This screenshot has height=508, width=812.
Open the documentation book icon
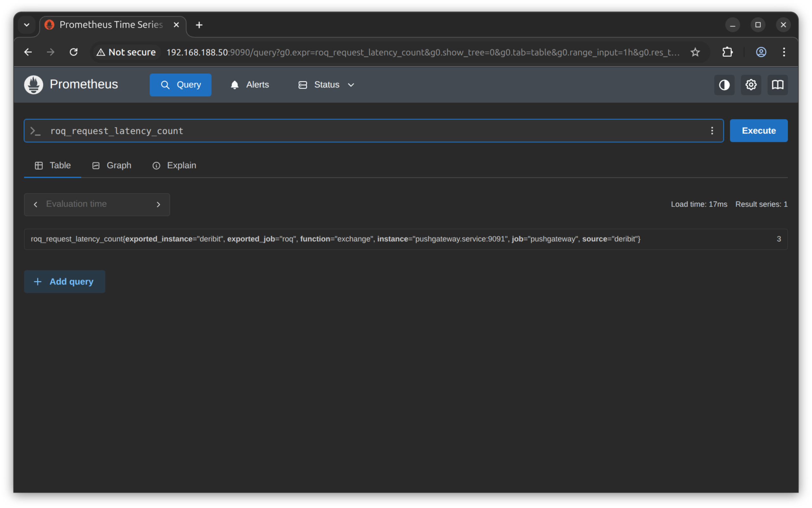coord(777,85)
